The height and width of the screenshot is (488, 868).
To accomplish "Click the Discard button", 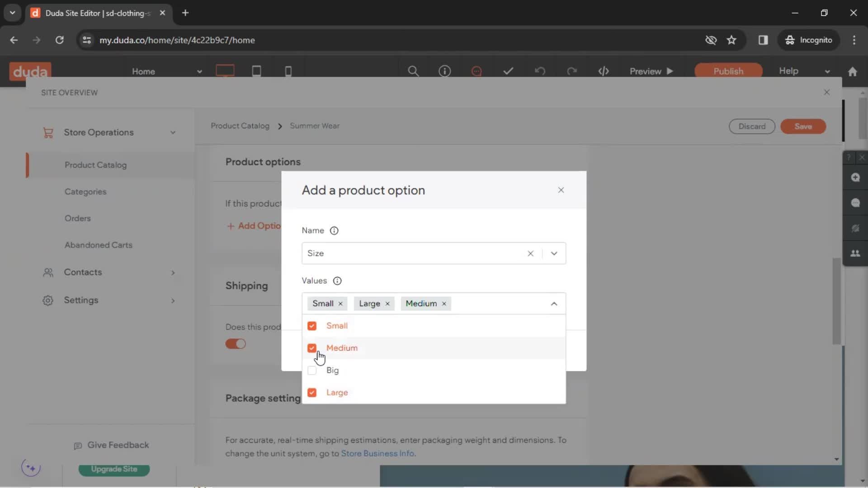I will 752,127.
